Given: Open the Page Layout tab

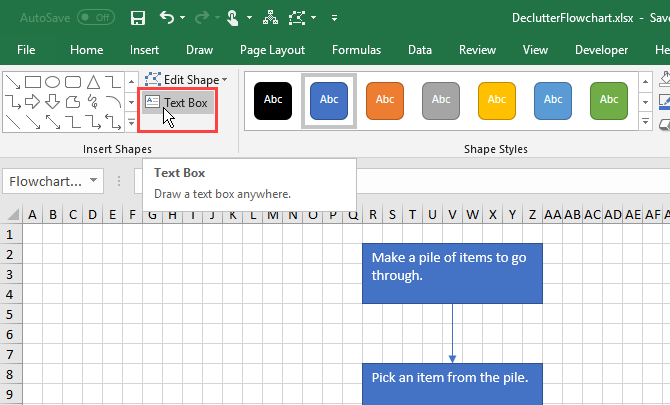Looking at the screenshot, I should pos(272,49).
